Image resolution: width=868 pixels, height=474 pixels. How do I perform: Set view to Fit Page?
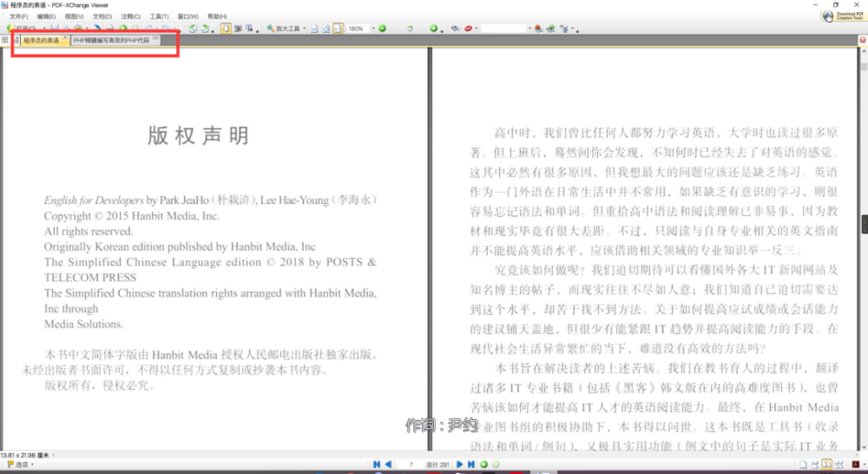(326, 29)
